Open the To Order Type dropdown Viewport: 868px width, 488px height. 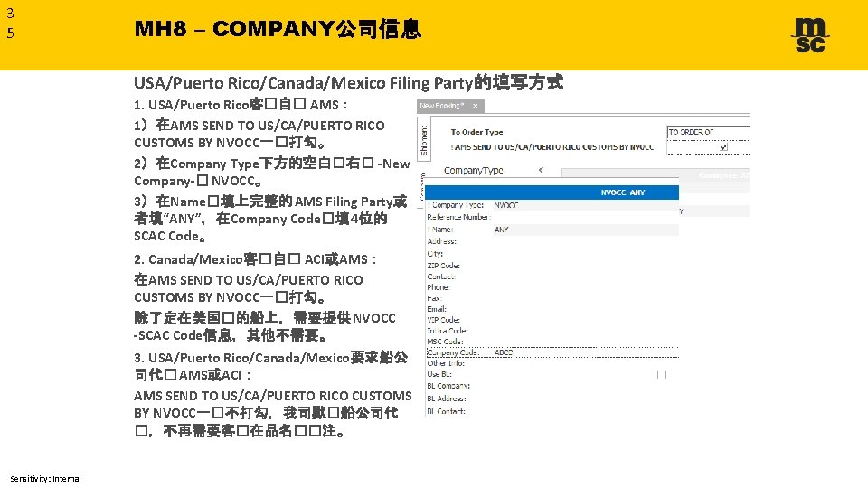(x=708, y=132)
